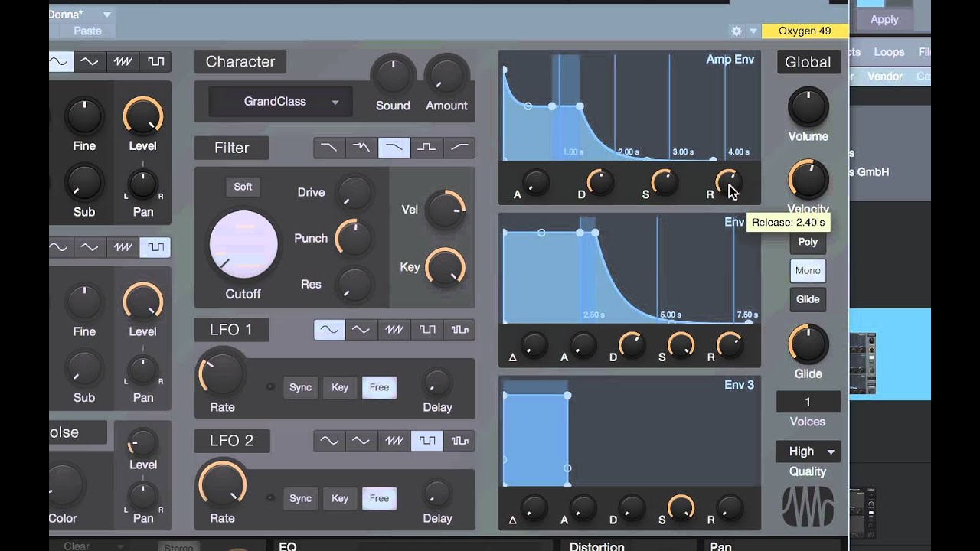Click the Env 3 envelope graph display
The height and width of the screenshot is (551, 980).
pos(630,431)
